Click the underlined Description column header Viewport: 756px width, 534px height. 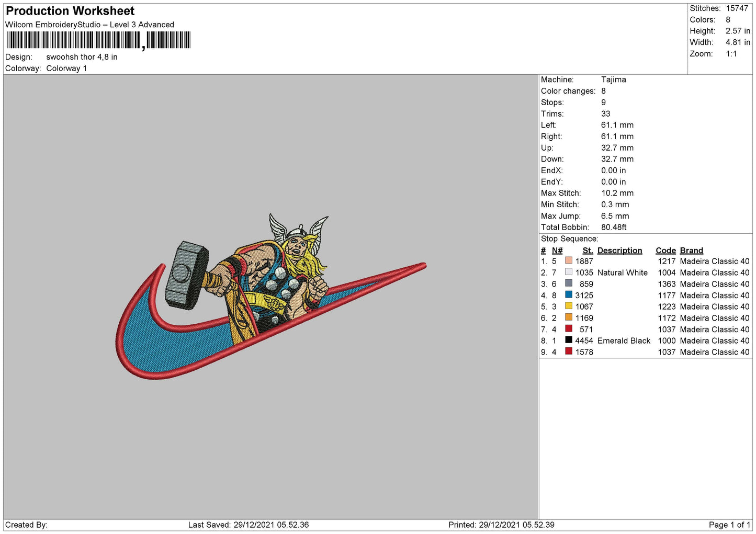[619, 251]
